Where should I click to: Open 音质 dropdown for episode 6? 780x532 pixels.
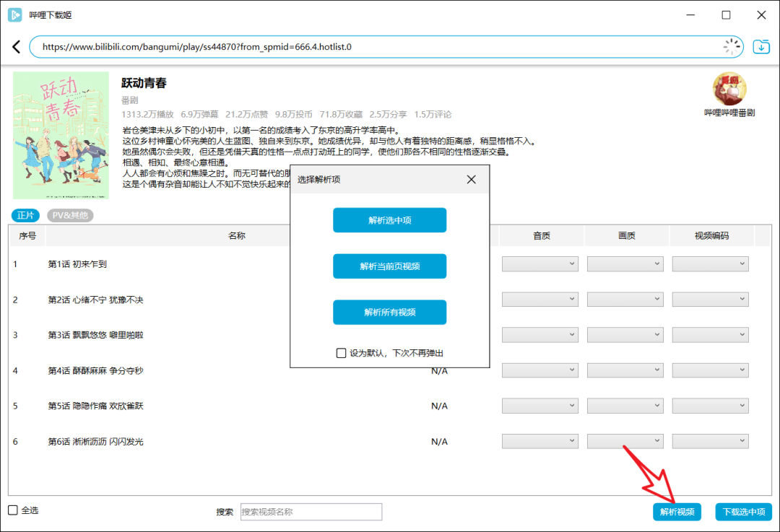click(539, 441)
